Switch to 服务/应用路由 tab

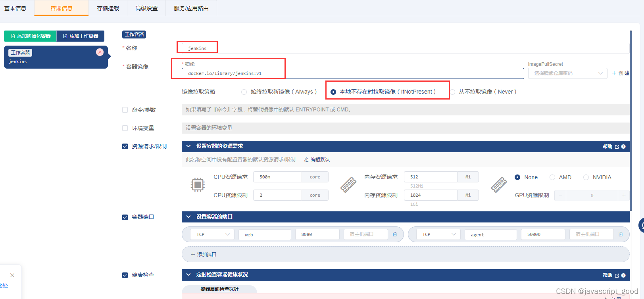coord(191,8)
